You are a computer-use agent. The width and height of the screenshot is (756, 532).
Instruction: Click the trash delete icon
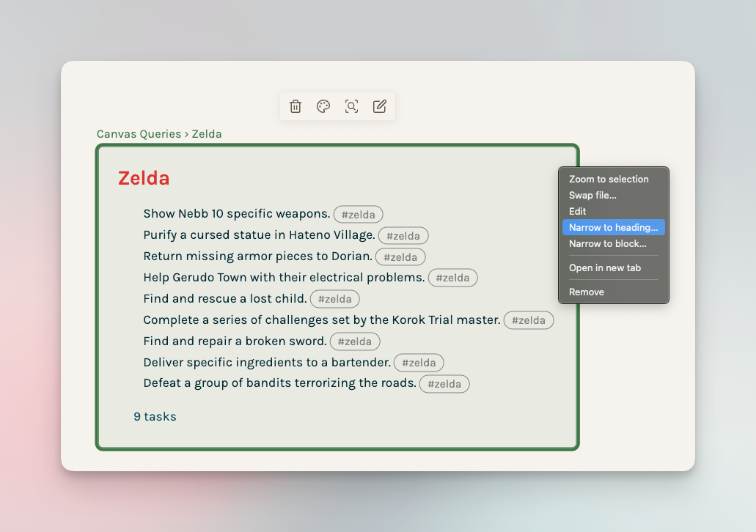(x=296, y=106)
